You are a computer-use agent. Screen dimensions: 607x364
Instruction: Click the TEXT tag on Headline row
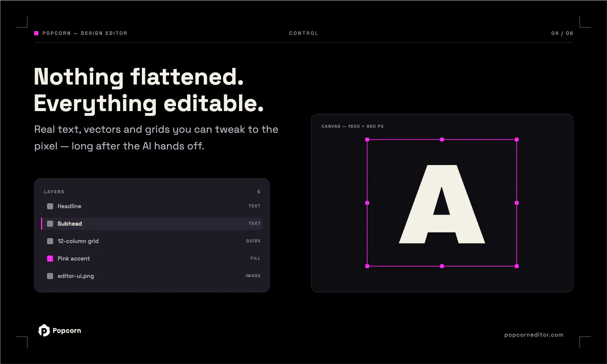255,206
